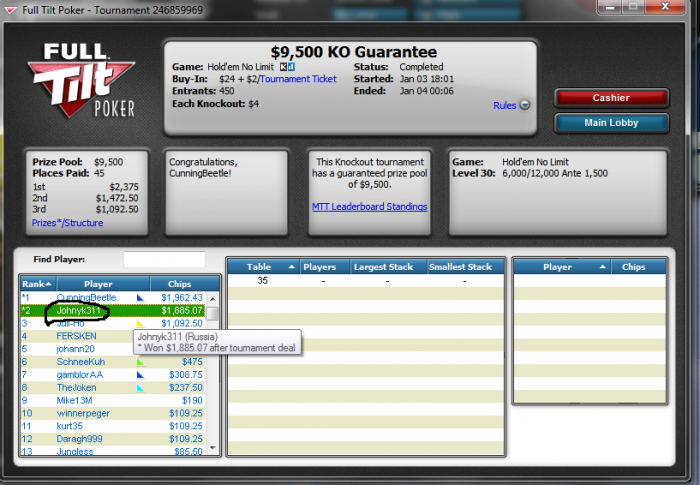Select table 35 row
This screenshot has width=700, height=485.
(x=366, y=281)
